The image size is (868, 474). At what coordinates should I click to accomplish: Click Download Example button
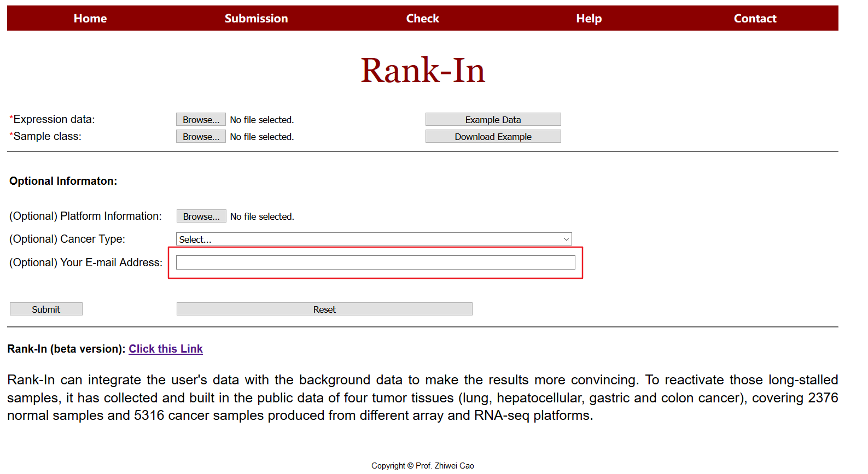click(x=493, y=136)
